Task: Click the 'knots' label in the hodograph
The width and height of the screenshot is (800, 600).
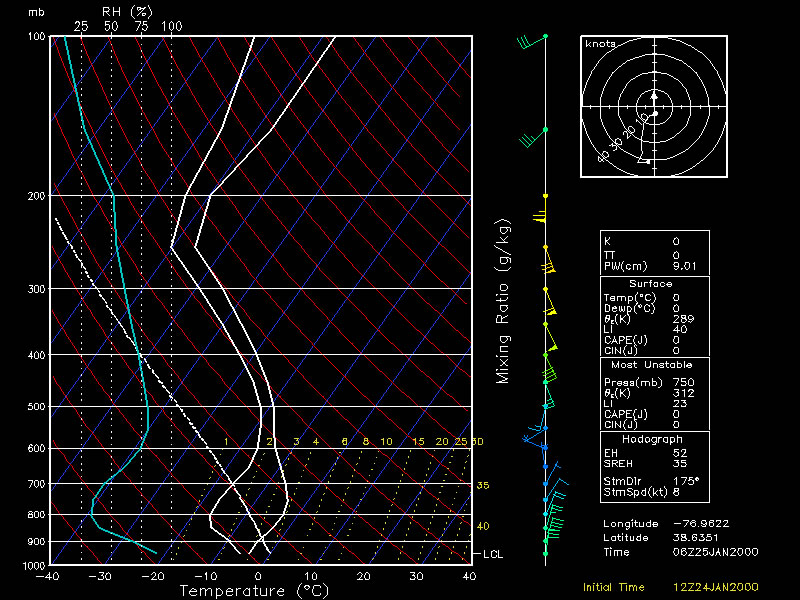Action: (x=601, y=44)
